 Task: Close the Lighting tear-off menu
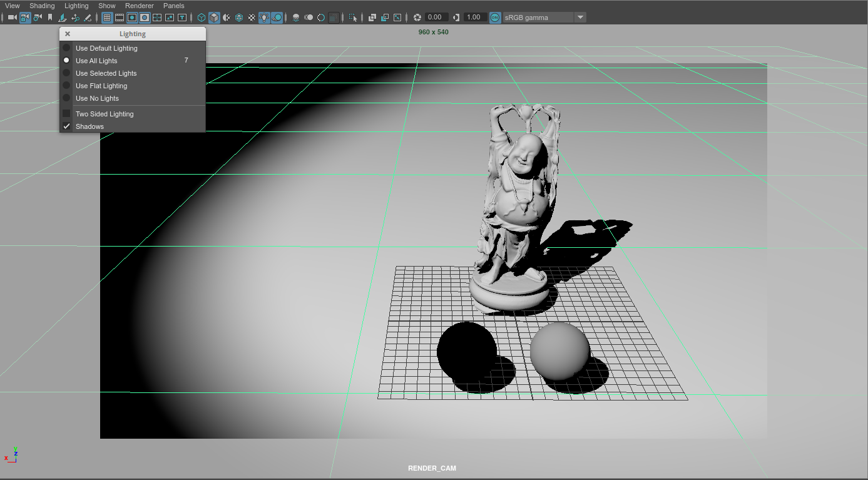(68, 34)
